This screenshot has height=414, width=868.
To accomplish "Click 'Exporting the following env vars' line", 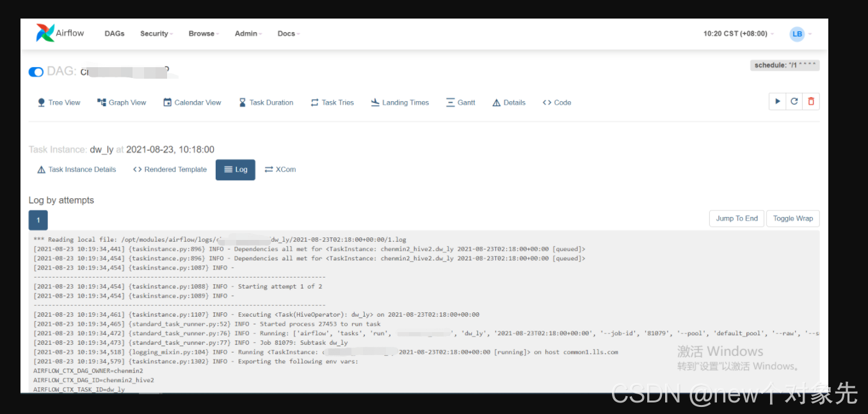I will click(196, 362).
